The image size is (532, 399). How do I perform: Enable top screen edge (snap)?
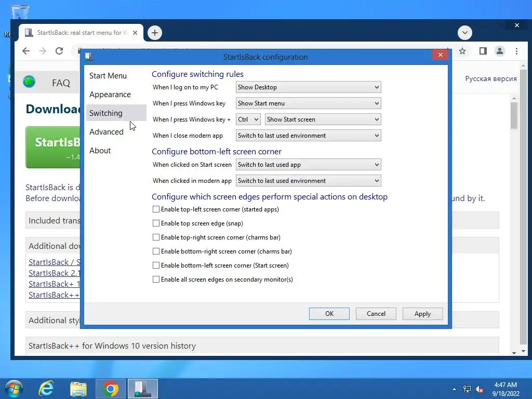tap(156, 223)
